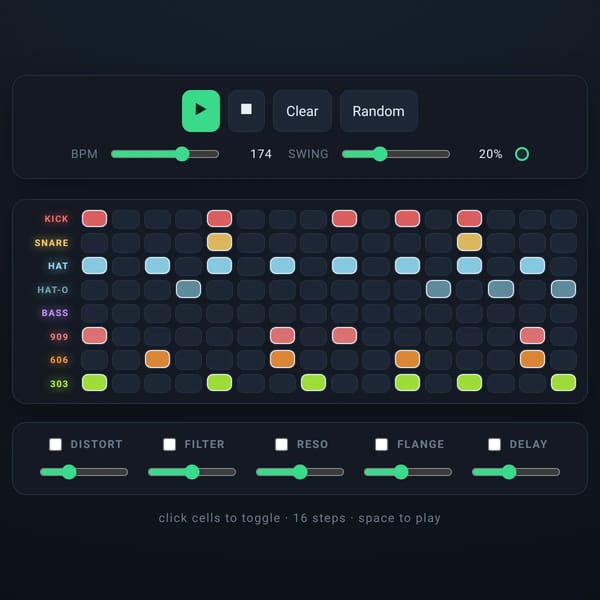Click the FILTER amount slider

(192, 472)
